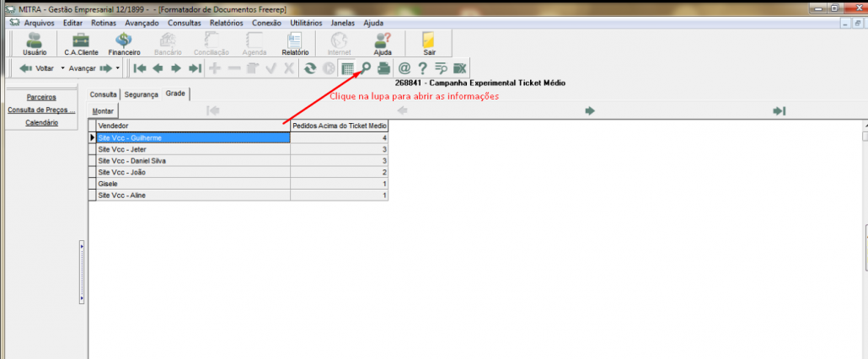The image size is (868, 359).
Task: Switch to the Segurança tab
Action: pos(142,94)
